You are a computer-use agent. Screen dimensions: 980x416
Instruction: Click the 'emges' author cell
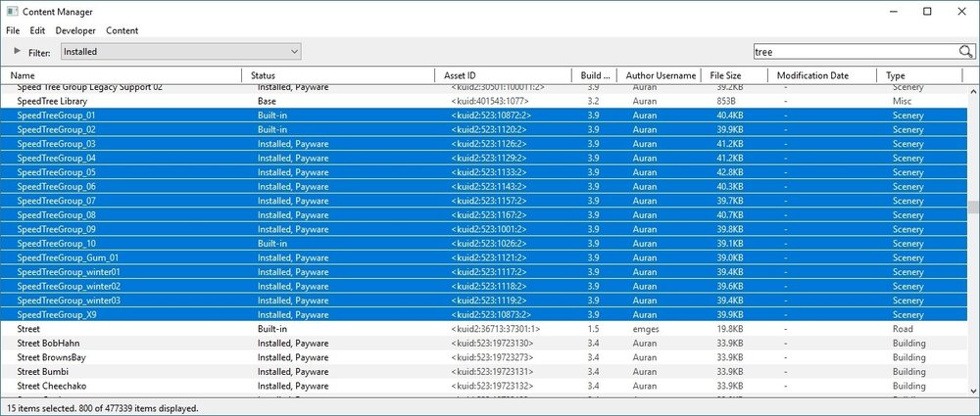645,329
